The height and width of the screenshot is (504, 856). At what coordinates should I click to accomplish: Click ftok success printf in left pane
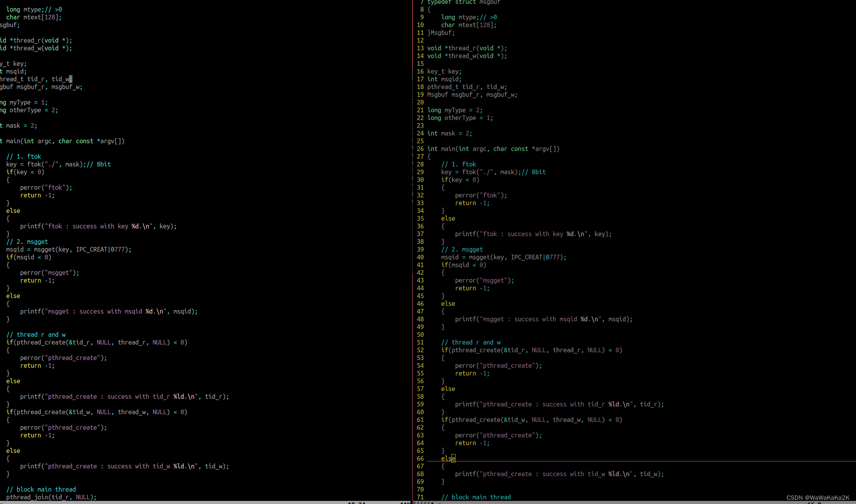pos(98,226)
